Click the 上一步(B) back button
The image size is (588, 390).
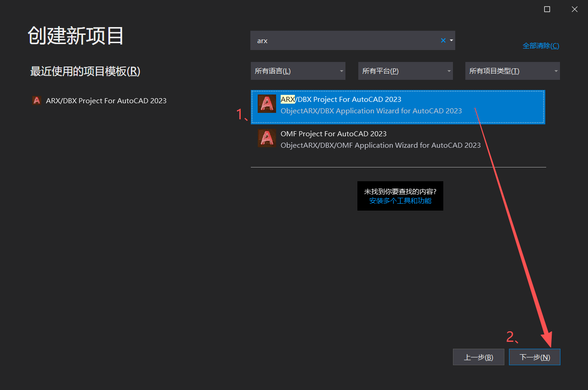[x=479, y=357]
